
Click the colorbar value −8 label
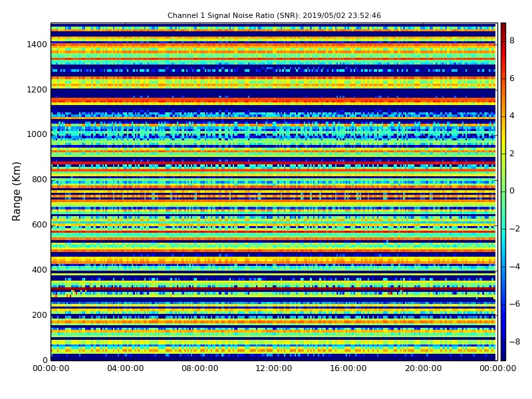[x=514, y=342]
